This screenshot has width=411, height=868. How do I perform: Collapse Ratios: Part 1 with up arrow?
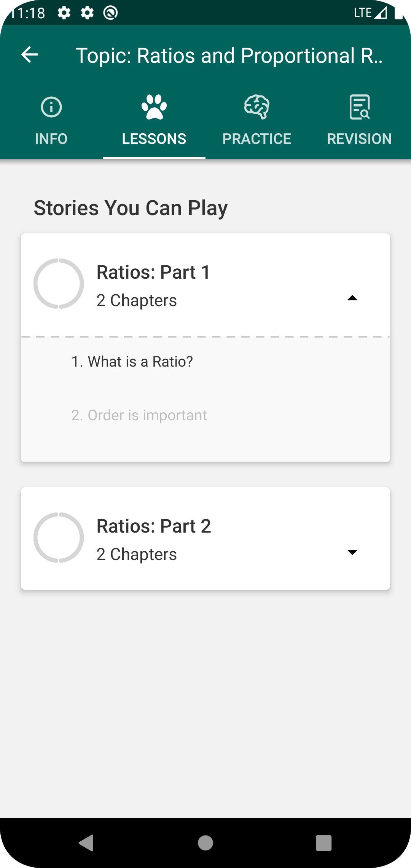(x=352, y=298)
